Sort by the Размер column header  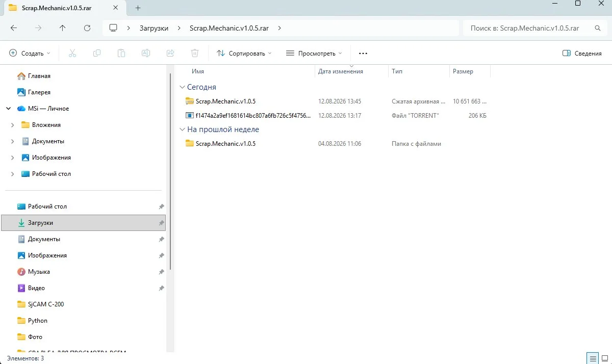tap(463, 71)
